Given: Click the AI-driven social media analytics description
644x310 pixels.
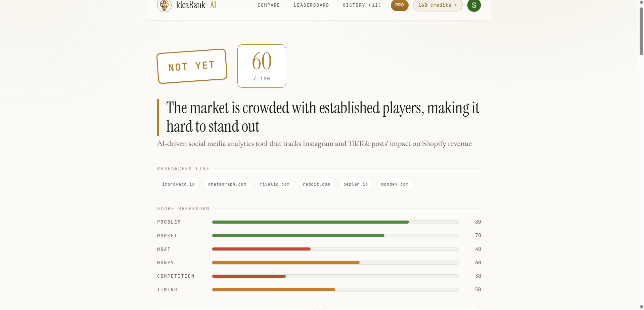Looking at the screenshot, I should pyautogui.click(x=314, y=144).
